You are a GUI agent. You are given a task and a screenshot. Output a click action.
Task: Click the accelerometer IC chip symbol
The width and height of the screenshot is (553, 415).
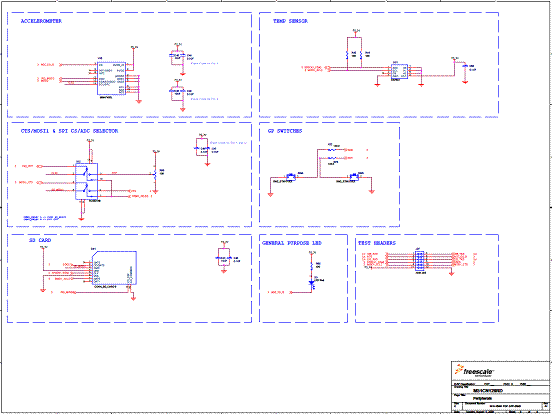[111, 78]
